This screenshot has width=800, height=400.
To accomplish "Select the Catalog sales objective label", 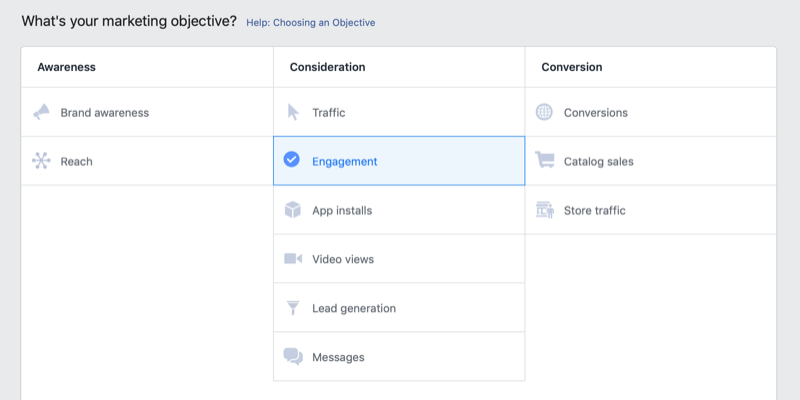I will click(598, 162).
